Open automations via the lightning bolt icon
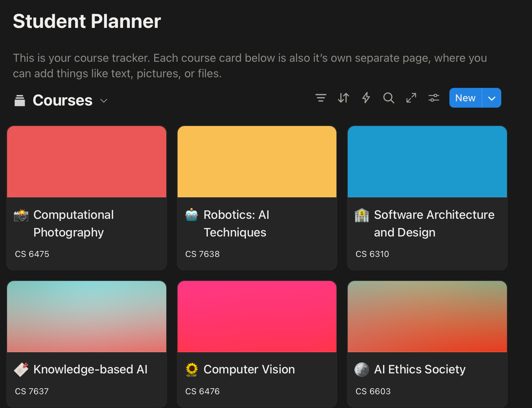Screen dimensions: 532x408 coord(366,98)
